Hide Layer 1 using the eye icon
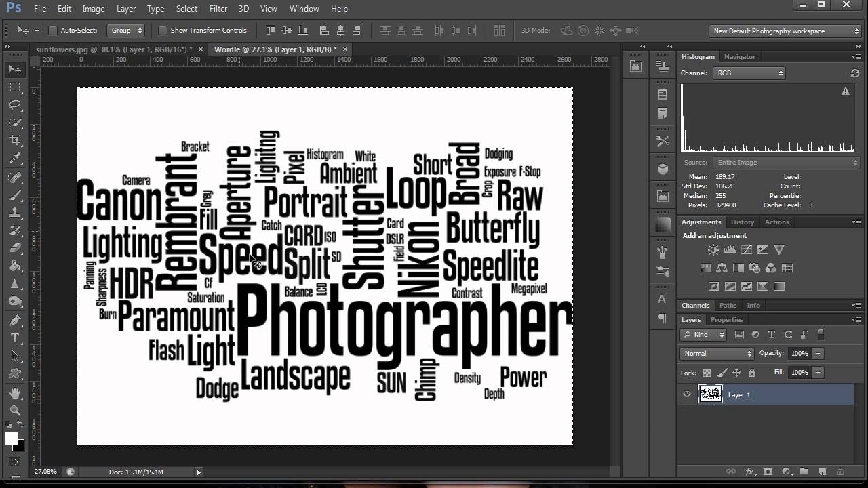This screenshot has width=868, height=488. (x=687, y=394)
